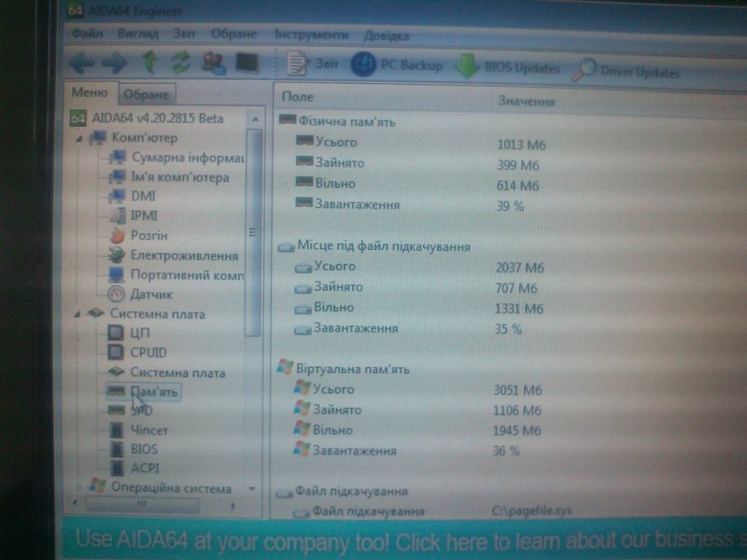Click the green Up arrow toolbar icon
Screen dimensions: 747x560
coord(148,63)
